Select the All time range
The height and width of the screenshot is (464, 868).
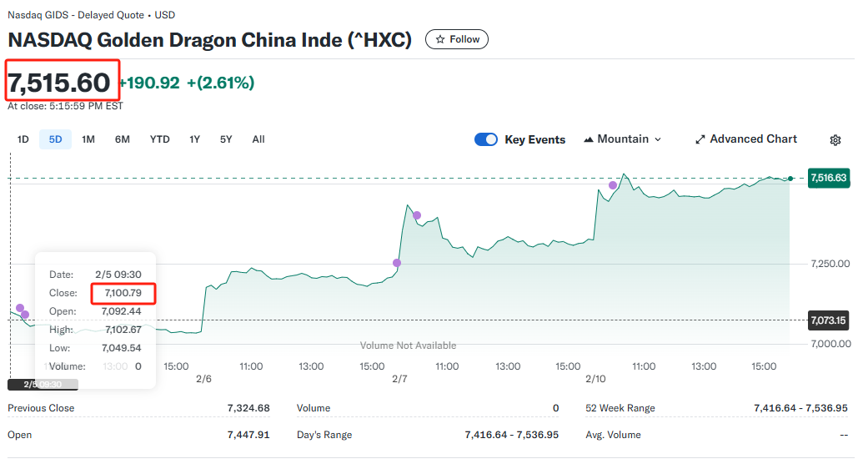[258, 139]
